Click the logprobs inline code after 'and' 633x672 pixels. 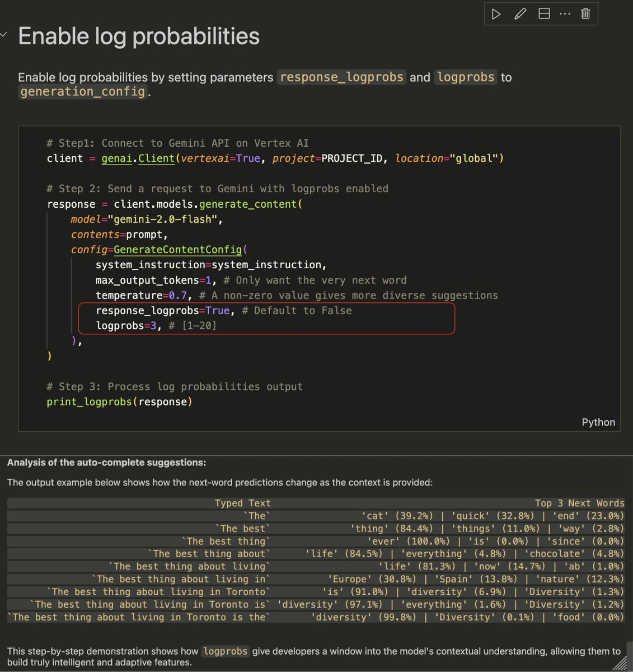tap(466, 77)
